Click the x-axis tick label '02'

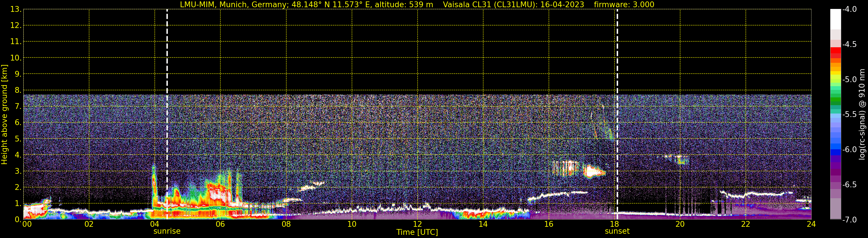[x=89, y=224]
